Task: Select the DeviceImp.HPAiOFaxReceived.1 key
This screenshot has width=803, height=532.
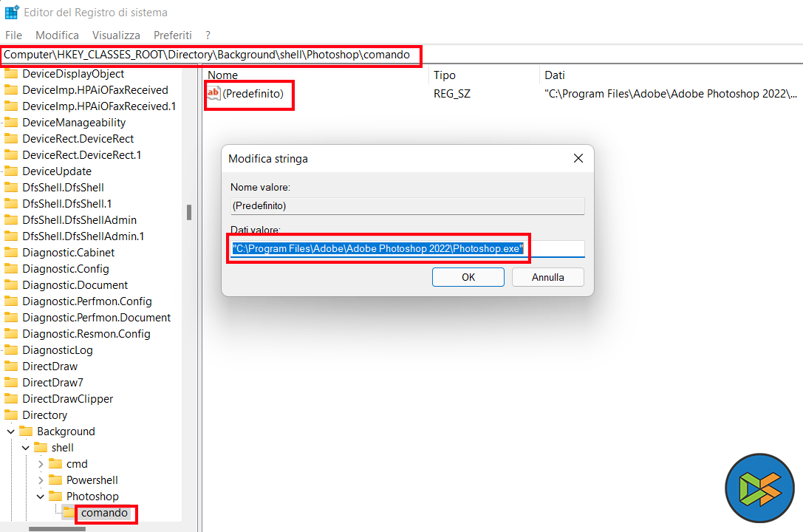Action: click(99, 106)
